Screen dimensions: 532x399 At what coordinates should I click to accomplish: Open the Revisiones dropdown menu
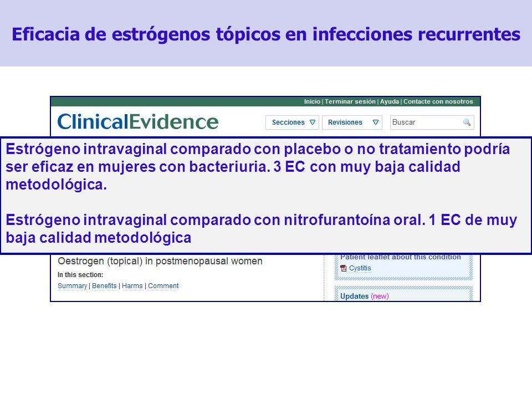pos(352,122)
